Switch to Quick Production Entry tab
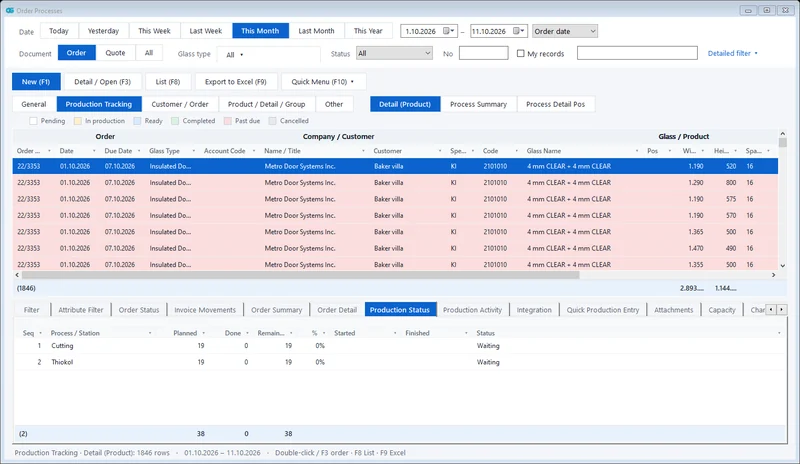This screenshot has height=464, width=800. click(x=603, y=310)
